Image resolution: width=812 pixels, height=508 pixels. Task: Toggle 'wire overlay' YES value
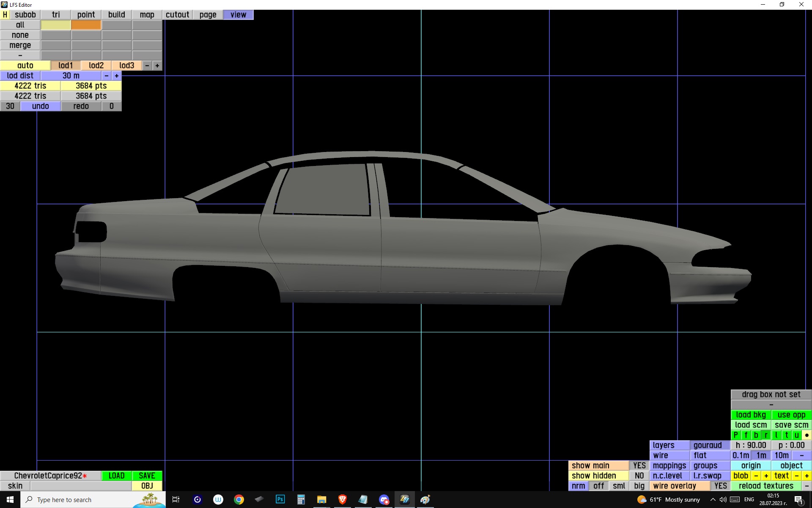(x=720, y=486)
